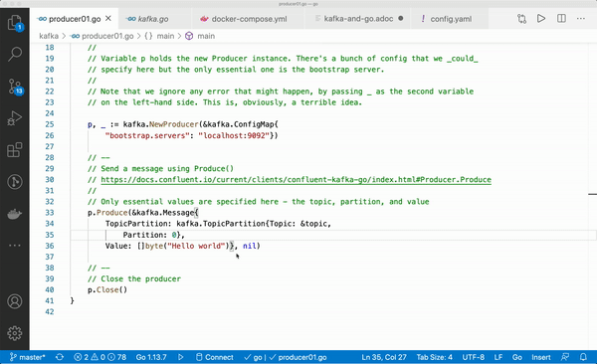
Task: Open the Accounts menu icon
Action: (x=15, y=301)
